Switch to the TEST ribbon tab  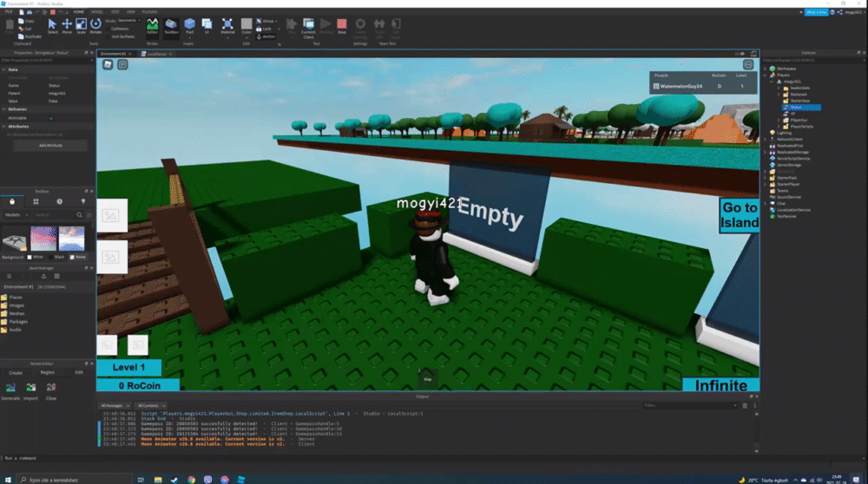click(115, 11)
